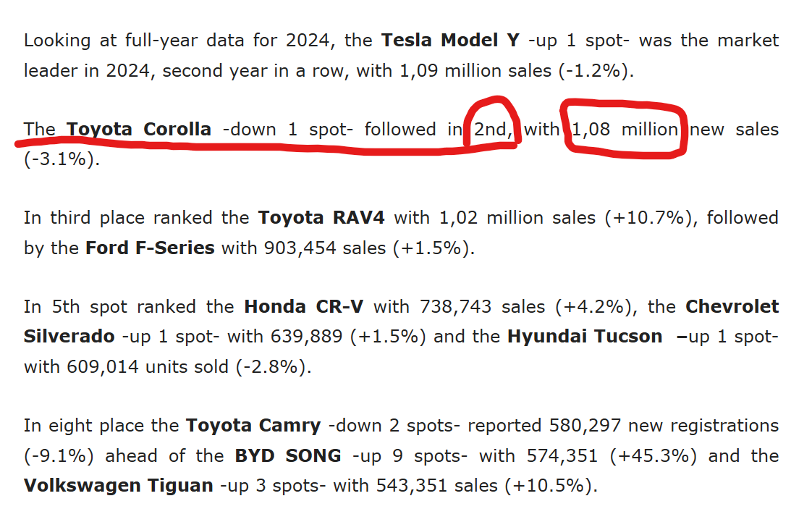
Task: Click the bold Tesla Model Y text
Action: (x=451, y=41)
